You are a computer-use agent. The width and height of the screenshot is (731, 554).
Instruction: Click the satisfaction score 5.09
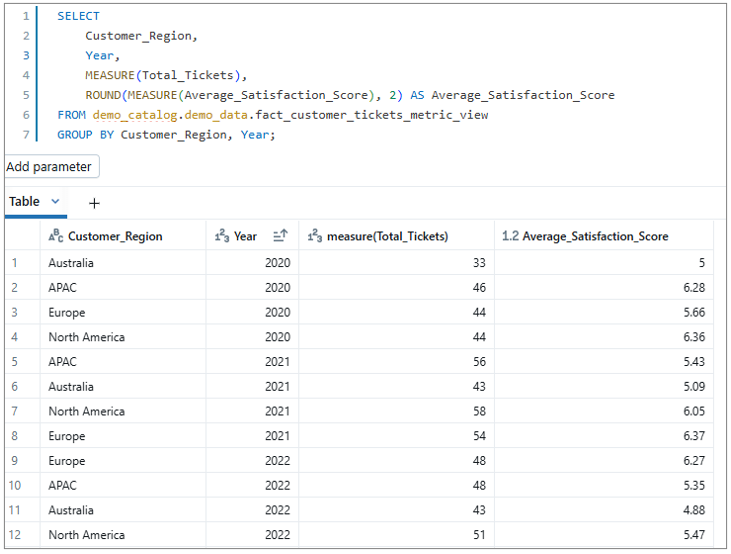pos(694,387)
